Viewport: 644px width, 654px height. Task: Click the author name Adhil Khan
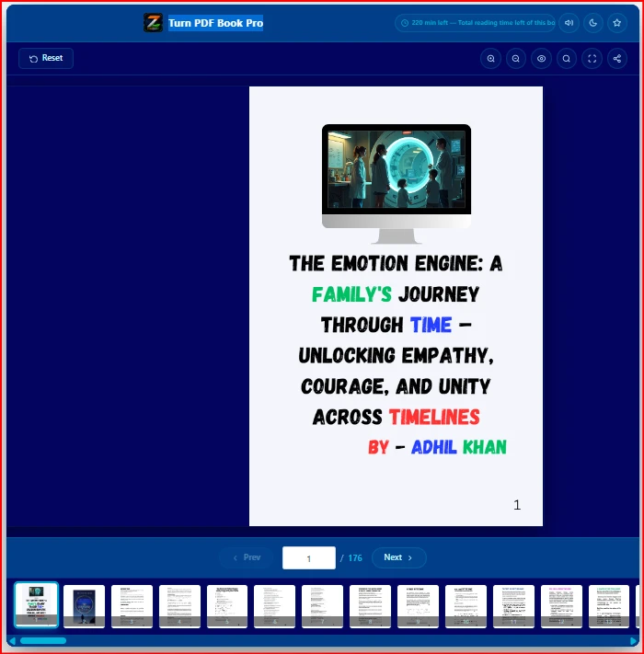[459, 447]
